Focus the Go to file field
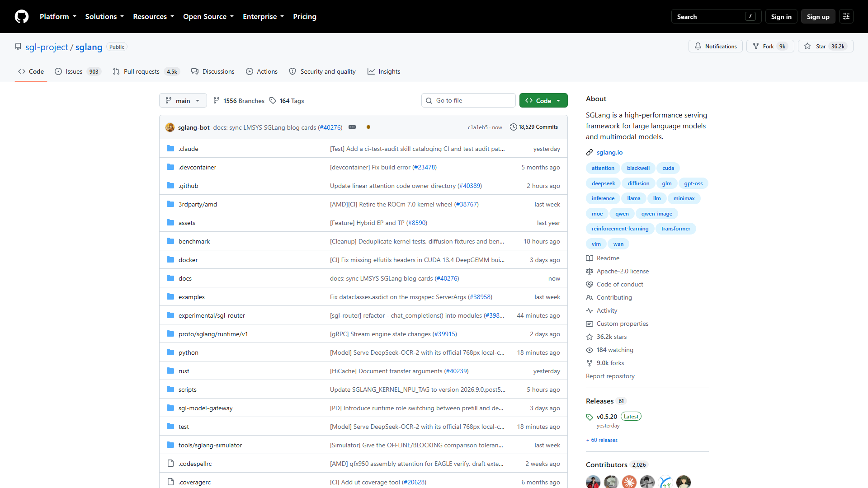This screenshot has height=488, width=868. tap(468, 100)
